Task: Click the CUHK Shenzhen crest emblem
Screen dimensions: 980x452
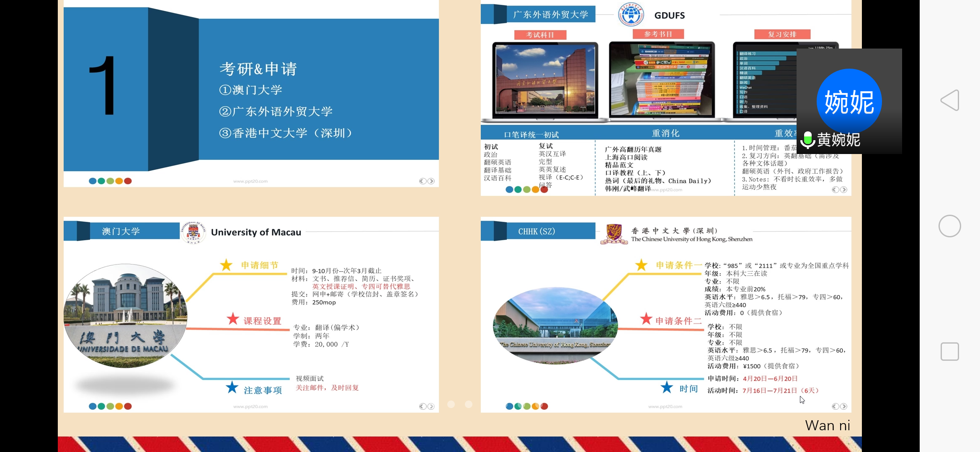Action: (614, 234)
